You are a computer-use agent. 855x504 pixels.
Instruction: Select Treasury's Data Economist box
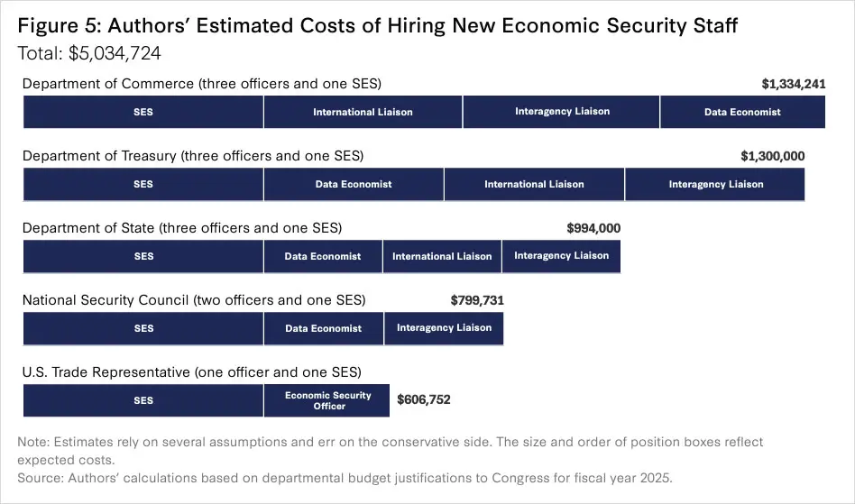coord(354,184)
